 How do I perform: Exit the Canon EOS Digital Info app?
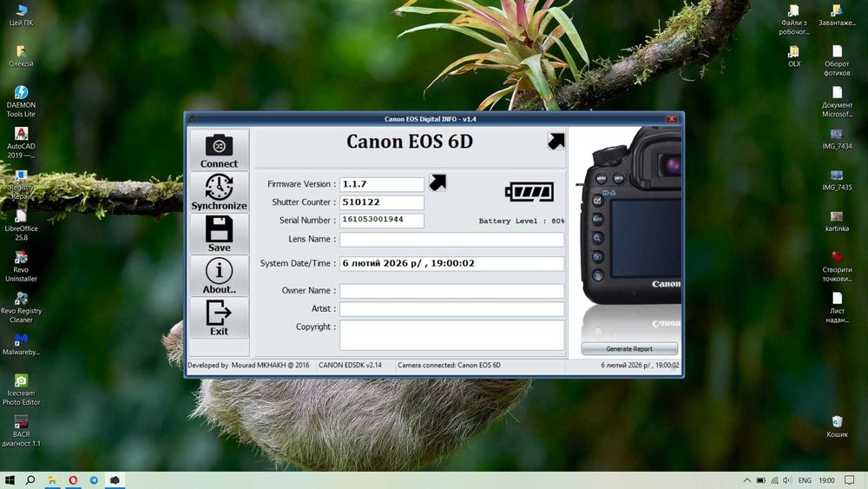pyautogui.click(x=219, y=318)
